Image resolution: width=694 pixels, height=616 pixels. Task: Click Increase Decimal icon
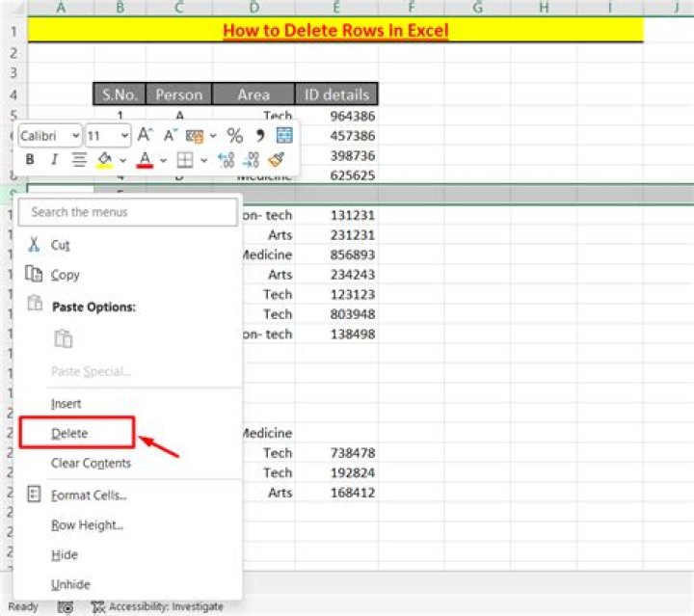coord(227,160)
